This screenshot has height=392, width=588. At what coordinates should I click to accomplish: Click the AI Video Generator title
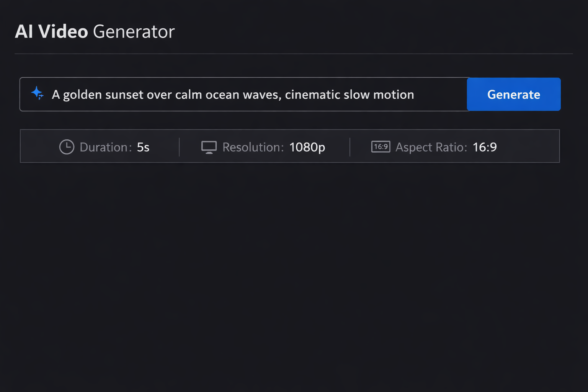coord(95,31)
